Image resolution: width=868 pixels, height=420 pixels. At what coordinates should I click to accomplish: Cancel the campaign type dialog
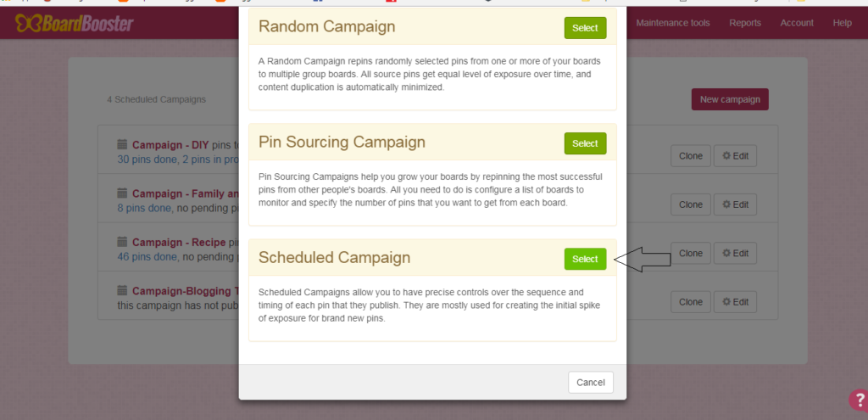click(590, 383)
